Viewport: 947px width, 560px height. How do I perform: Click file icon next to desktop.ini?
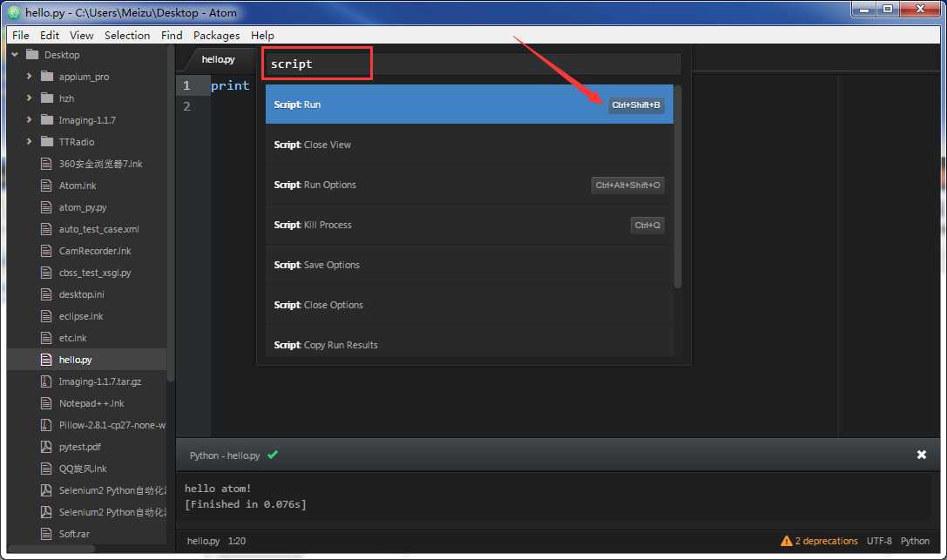tap(46, 293)
